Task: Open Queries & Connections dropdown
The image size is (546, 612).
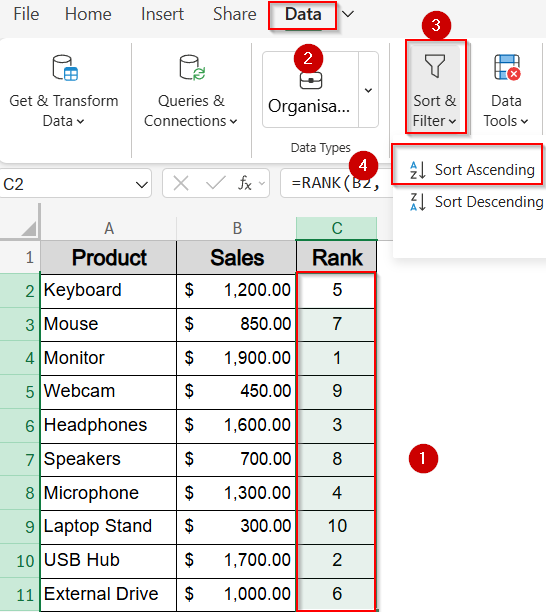Action: click(x=191, y=92)
